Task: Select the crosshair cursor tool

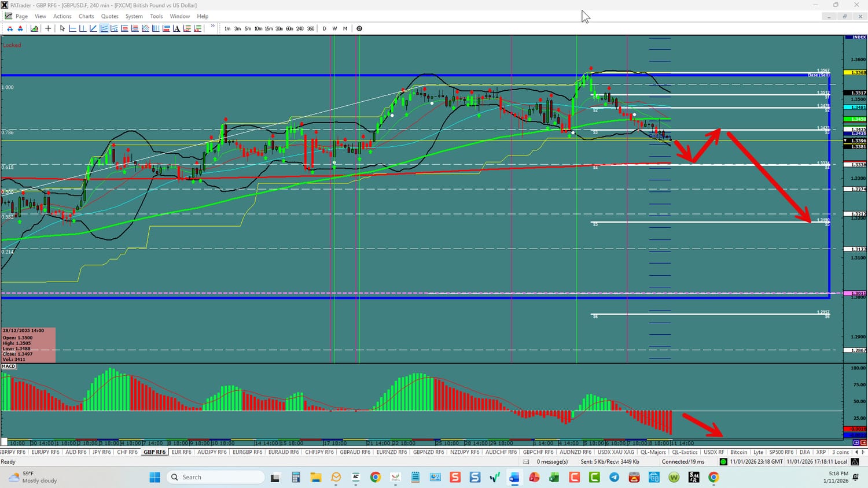Action: [x=48, y=28]
